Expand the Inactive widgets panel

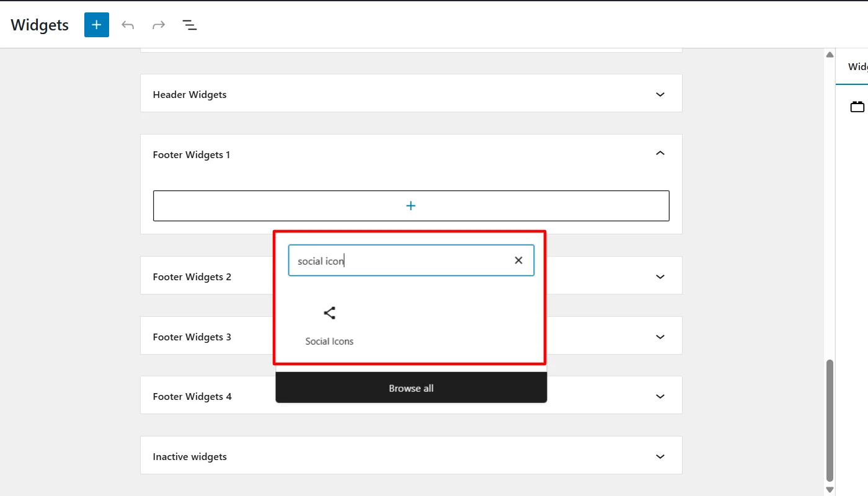click(x=660, y=456)
